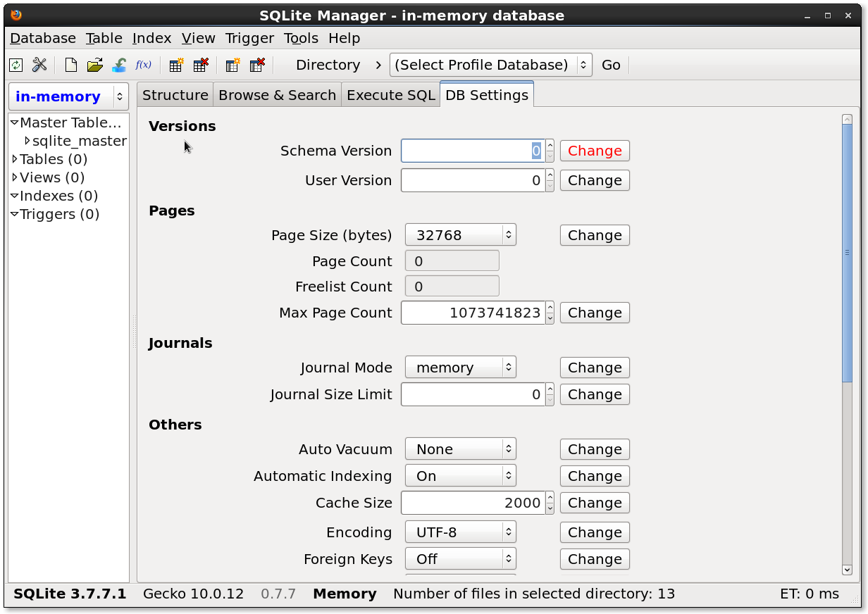
Task: Click Change beside Encoding
Action: tap(595, 532)
